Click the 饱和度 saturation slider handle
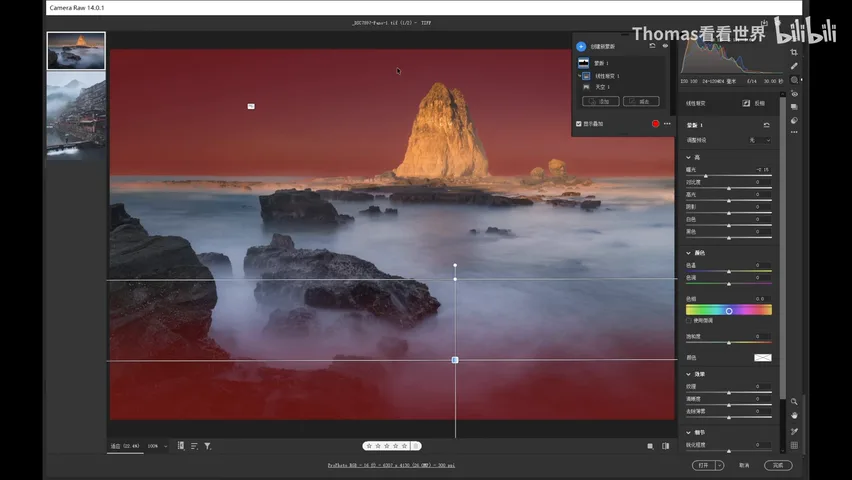Screen dimensions: 852x480 729,342
